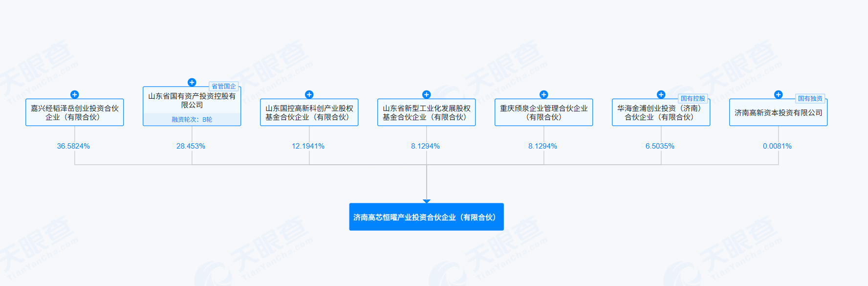
Task: Click the plus icon above 重庆颀泉企业管理合伙企业
Action: [543, 94]
